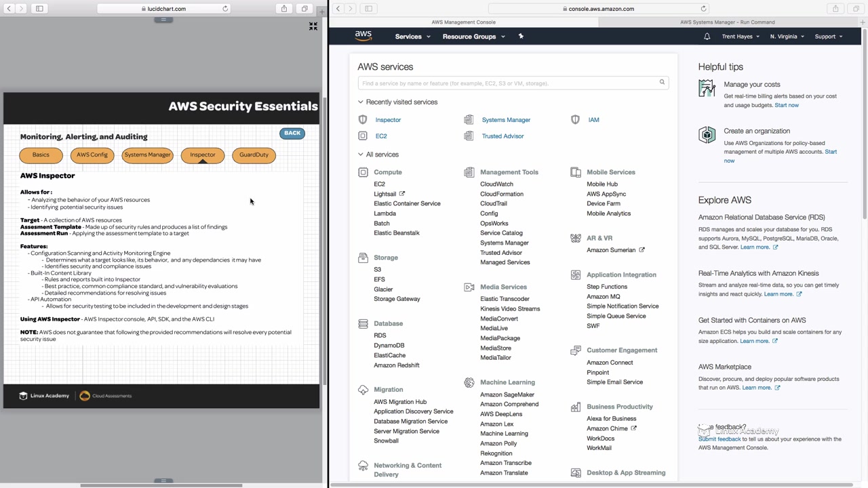Click the AWS logo

point(363,36)
